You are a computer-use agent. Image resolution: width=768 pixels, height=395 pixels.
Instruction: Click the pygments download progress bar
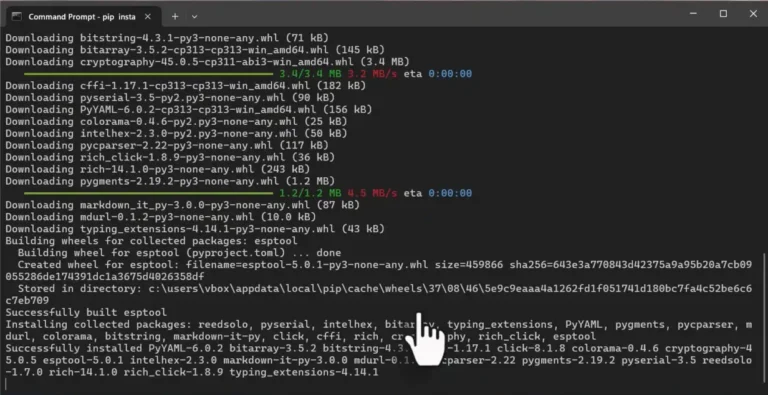tap(149, 194)
